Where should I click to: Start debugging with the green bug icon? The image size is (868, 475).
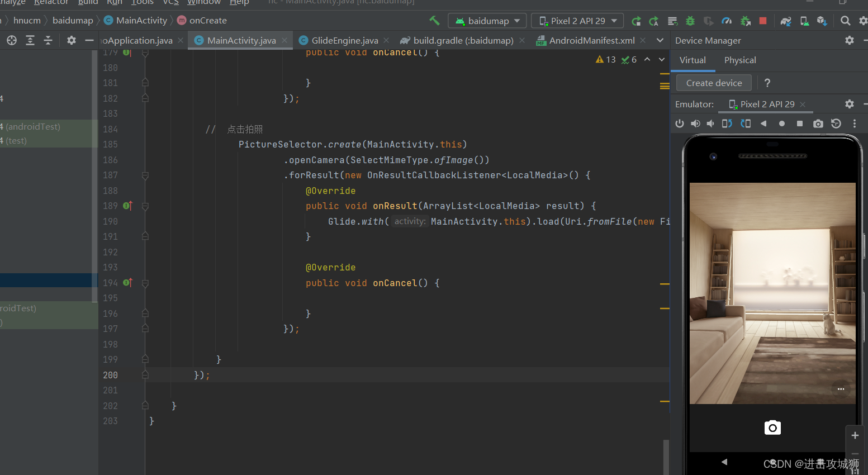tap(690, 21)
